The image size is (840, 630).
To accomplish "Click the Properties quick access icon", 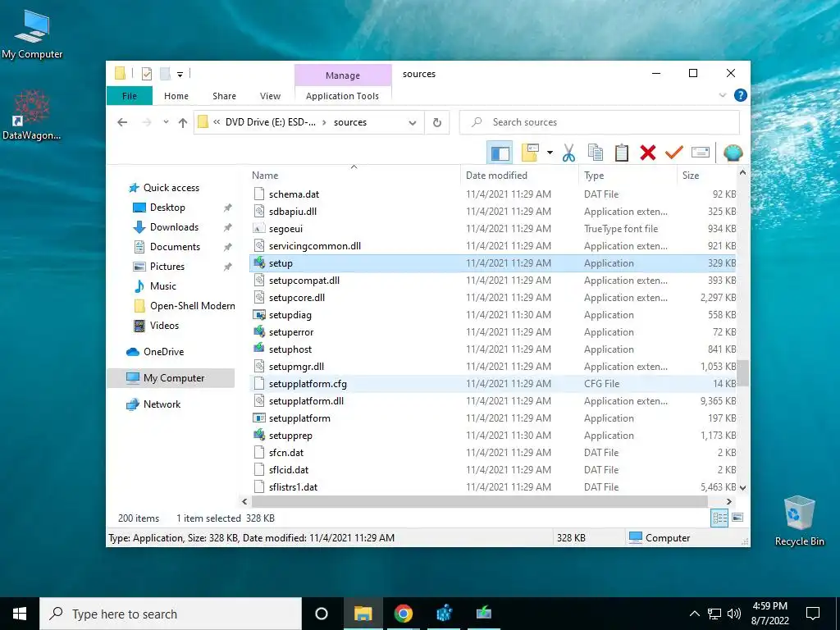I will pos(147,74).
